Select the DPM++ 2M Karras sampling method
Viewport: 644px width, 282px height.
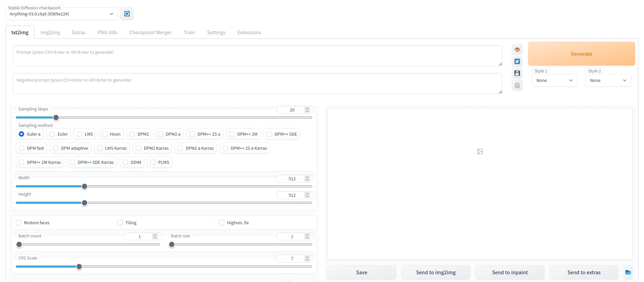coord(22,162)
